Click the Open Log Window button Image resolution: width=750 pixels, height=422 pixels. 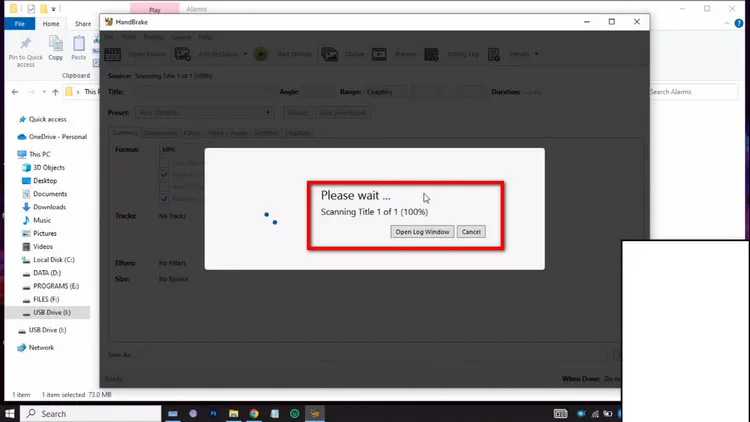pyautogui.click(x=422, y=232)
